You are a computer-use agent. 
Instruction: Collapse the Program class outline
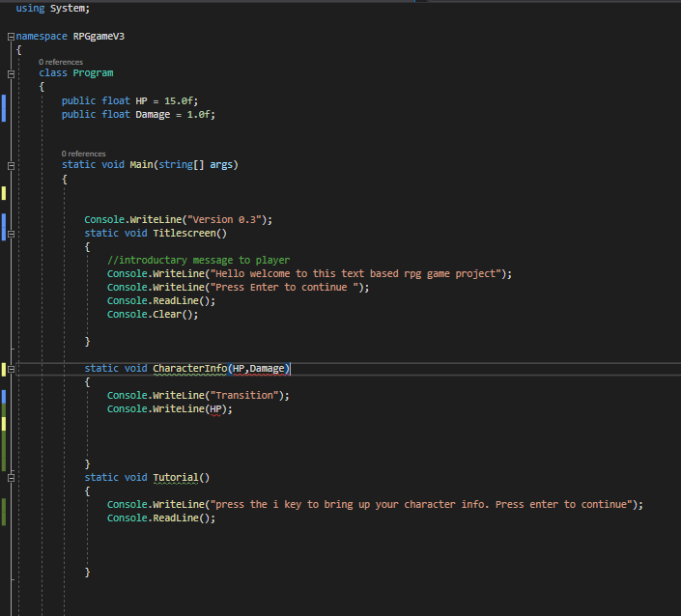click(11, 72)
